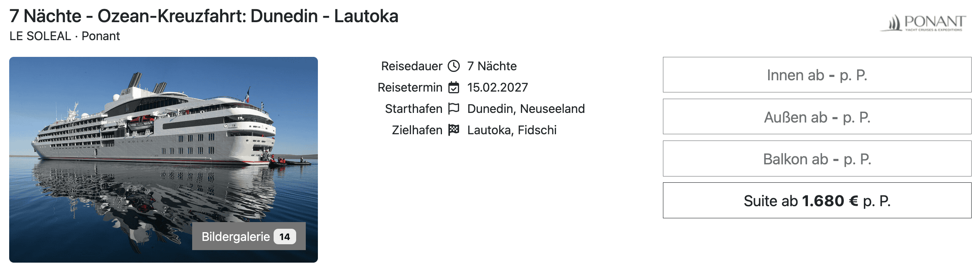Select the Innen ab cabin option
The width and height of the screenshot is (980, 271).
(x=817, y=75)
